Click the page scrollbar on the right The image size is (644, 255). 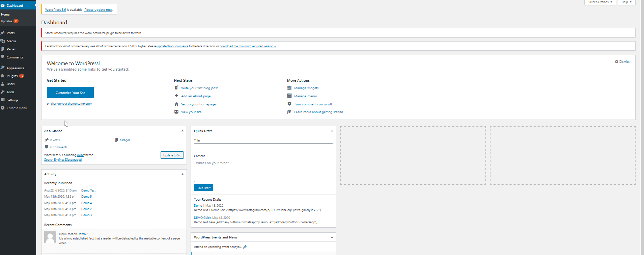point(642,127)
